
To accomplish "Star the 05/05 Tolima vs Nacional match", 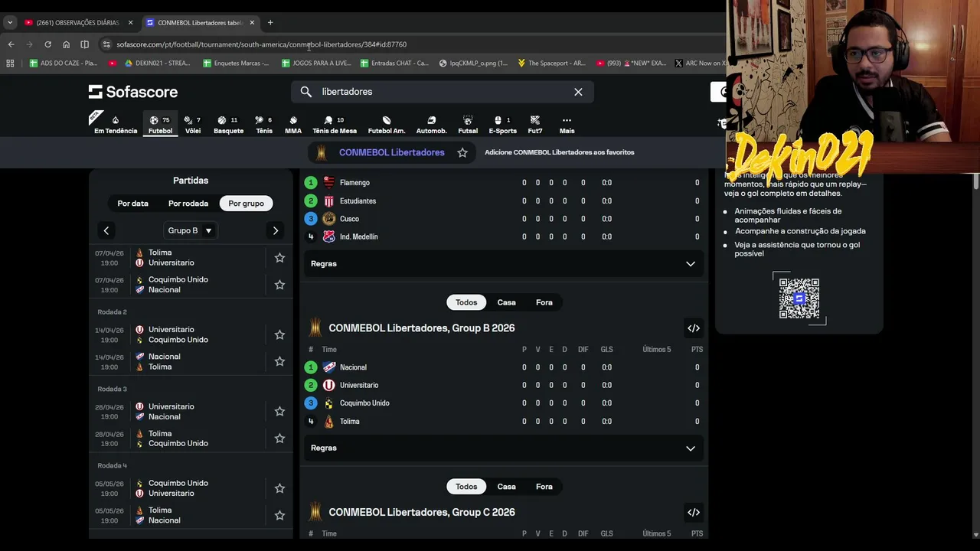I will (x=279, y=515).
